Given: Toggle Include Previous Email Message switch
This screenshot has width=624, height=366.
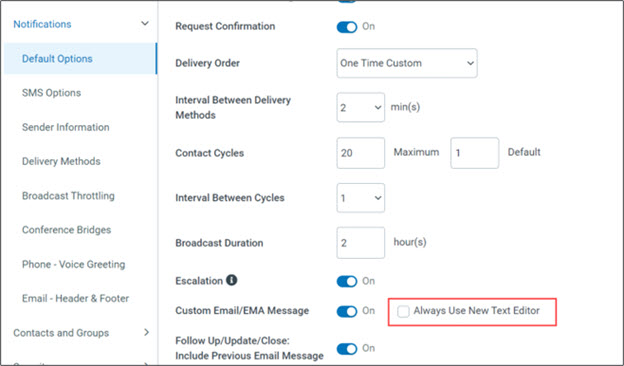Looking at the screenshot, I should coord(347,348).
